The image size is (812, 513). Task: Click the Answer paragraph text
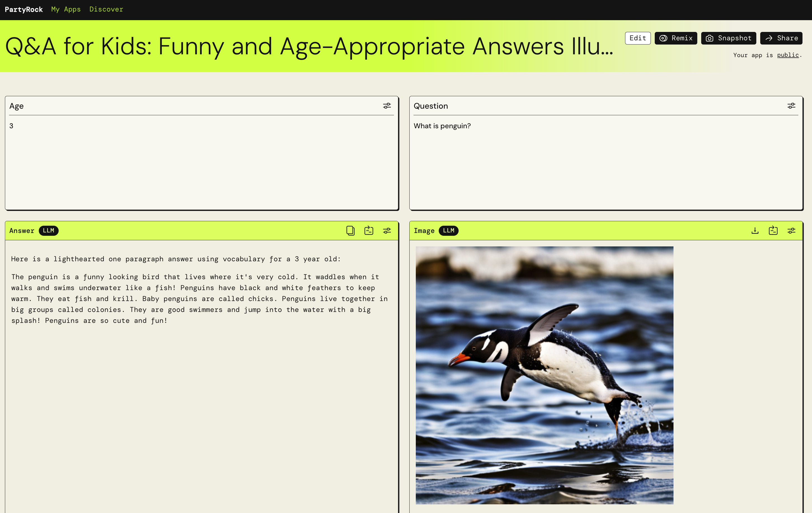click(x=199, y=298)
